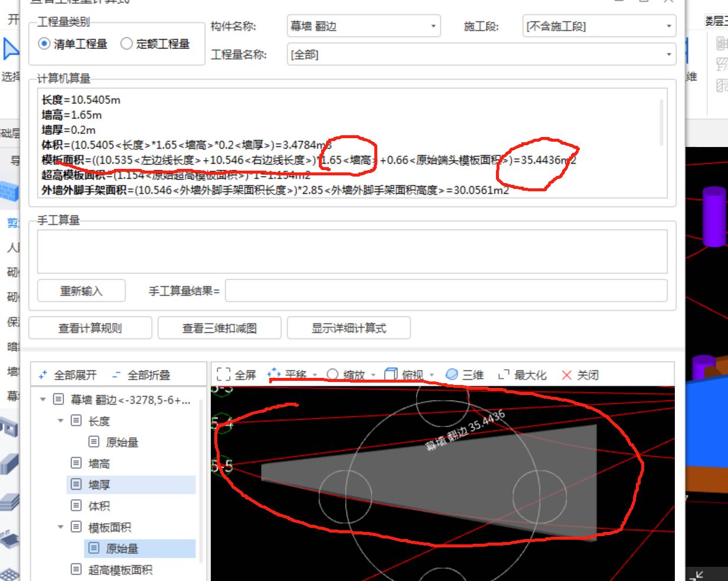Click the 幕墙 翻边 35.4436 label in 3D view
Screen dimensions: 728x581
pyautogui.click(x=466, y=430)
